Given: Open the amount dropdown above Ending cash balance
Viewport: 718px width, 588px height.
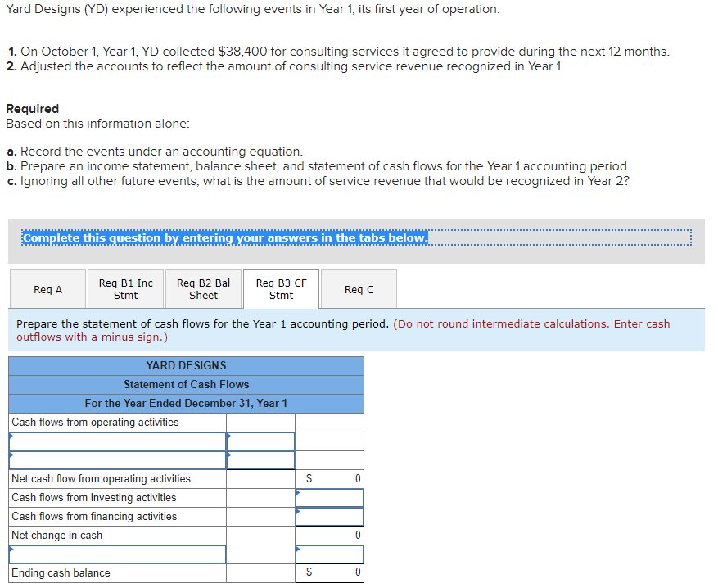Looking at the screenshot, I should click(328, 554).
